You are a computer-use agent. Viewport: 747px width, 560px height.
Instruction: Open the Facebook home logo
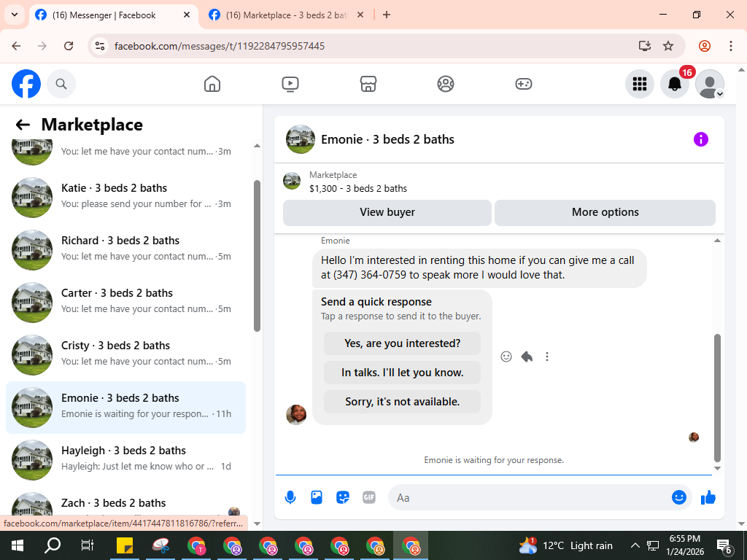26,84
